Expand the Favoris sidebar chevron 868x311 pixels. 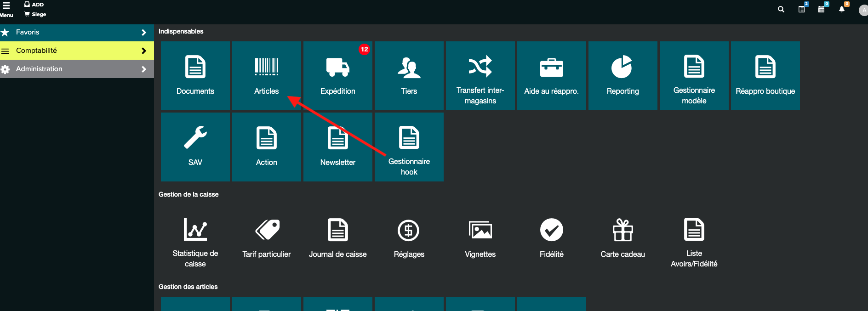pyautogui.click(x=143, y=33)
